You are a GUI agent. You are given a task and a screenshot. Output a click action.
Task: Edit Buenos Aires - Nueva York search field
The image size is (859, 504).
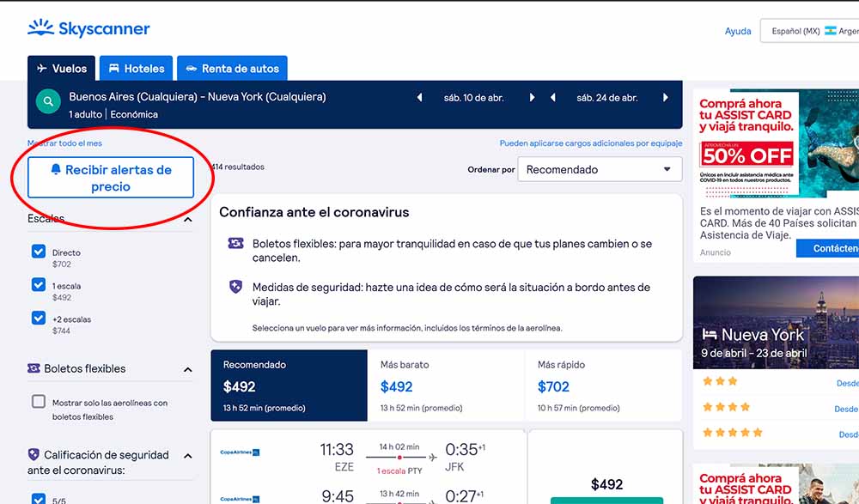click(198, 97)
